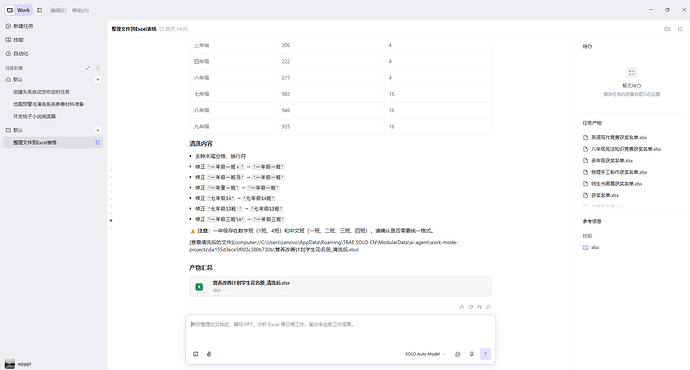This screenshot has width=690, height=370.
Task: Add a task to the folder 默认 group
Action: coord(98,130)
